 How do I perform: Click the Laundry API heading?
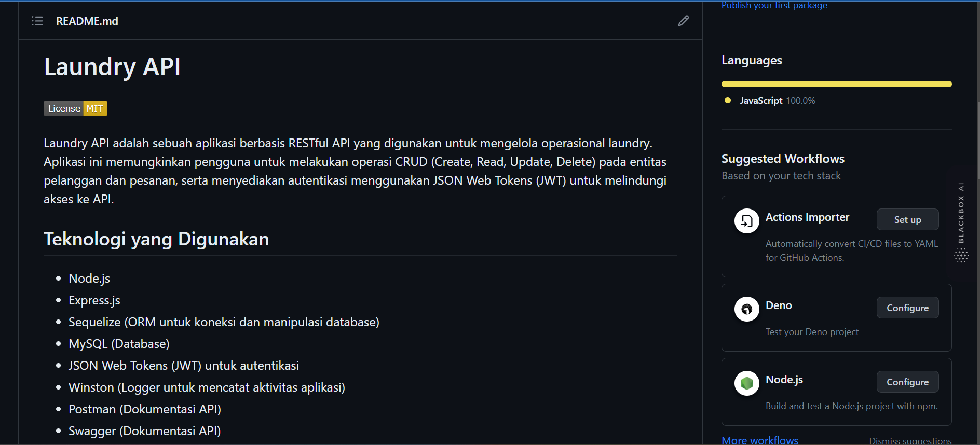point(112,67)
